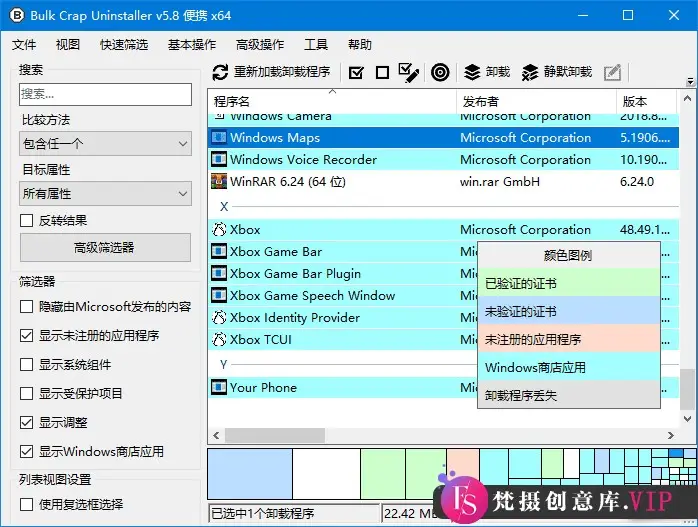Uncheck 显示Windows商店应用 checkbox
The width and height of the screenshot is (698, 527).
27,452
